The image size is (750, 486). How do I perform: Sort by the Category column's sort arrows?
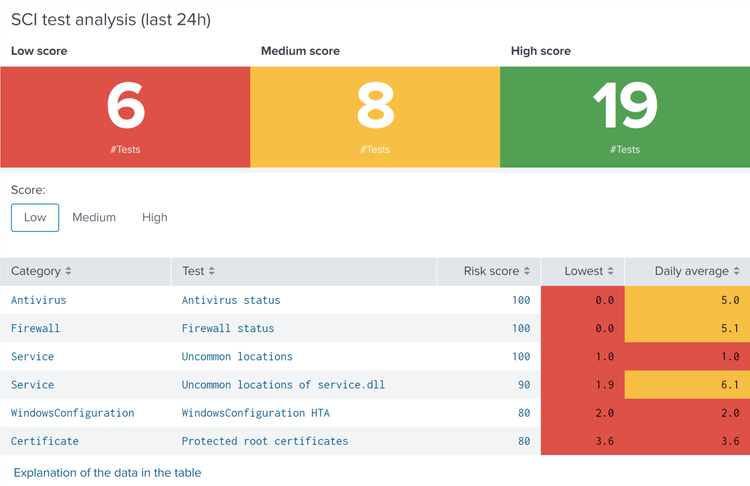[68, 271]
